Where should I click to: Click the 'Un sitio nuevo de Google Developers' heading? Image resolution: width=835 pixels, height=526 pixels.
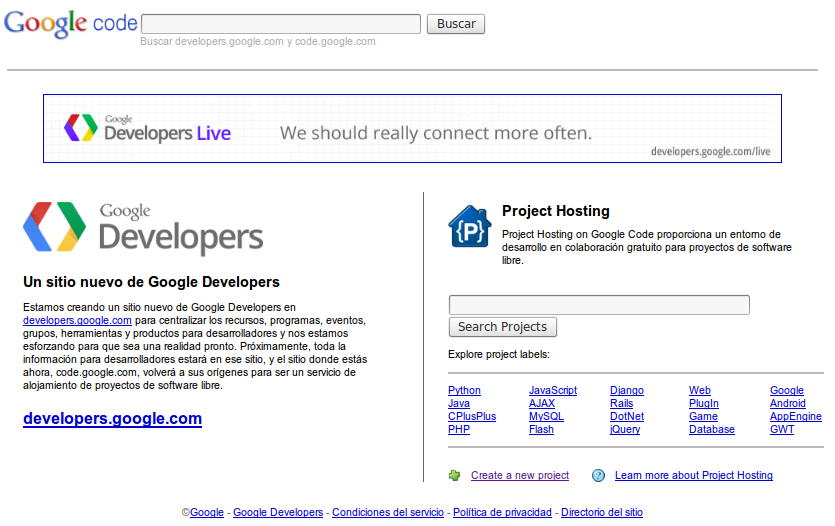point(151,282)
